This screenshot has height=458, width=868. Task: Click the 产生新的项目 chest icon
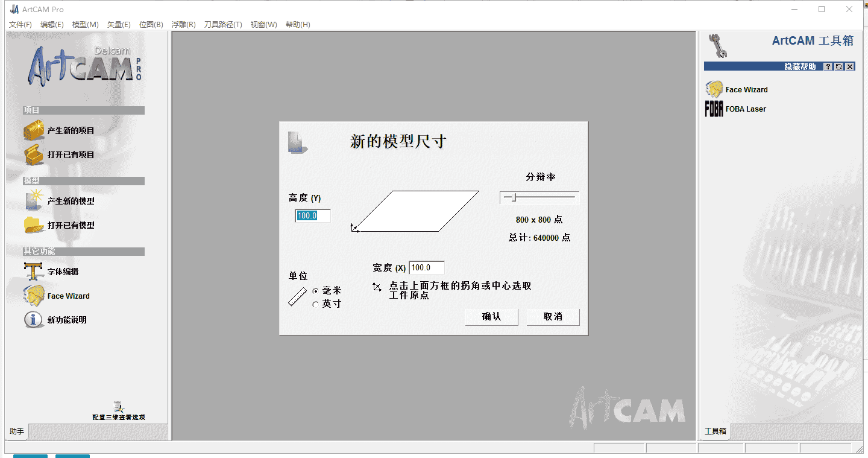[x=34, y=130]
